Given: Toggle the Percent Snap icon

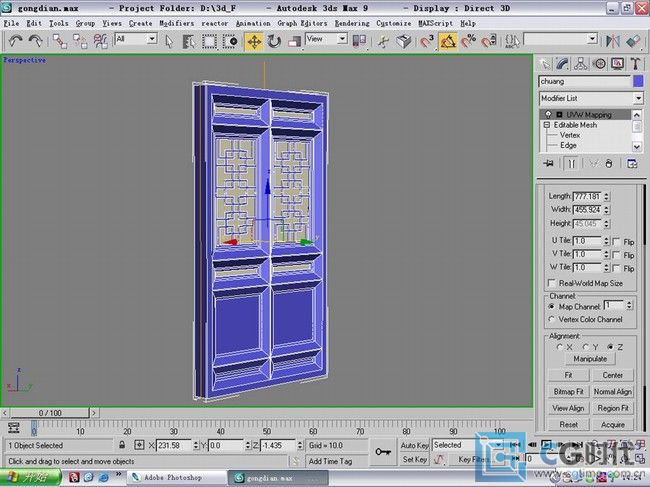Looking at the screenshot, I should click(x=468, y=41).
